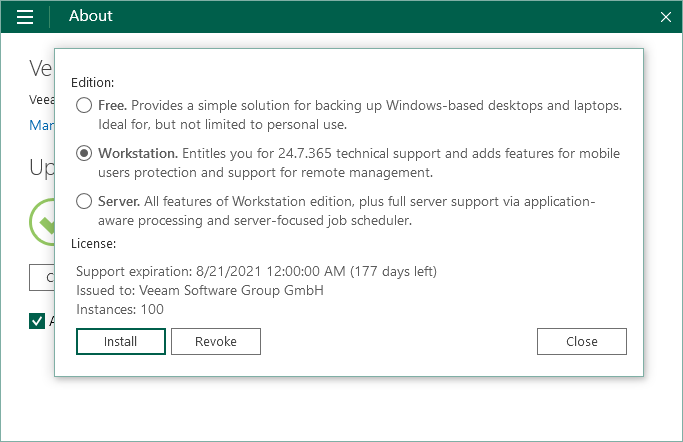Click the Issued to Veeam Software text
The width and height of the screenshot is (683, 442).
click(200, 290)
